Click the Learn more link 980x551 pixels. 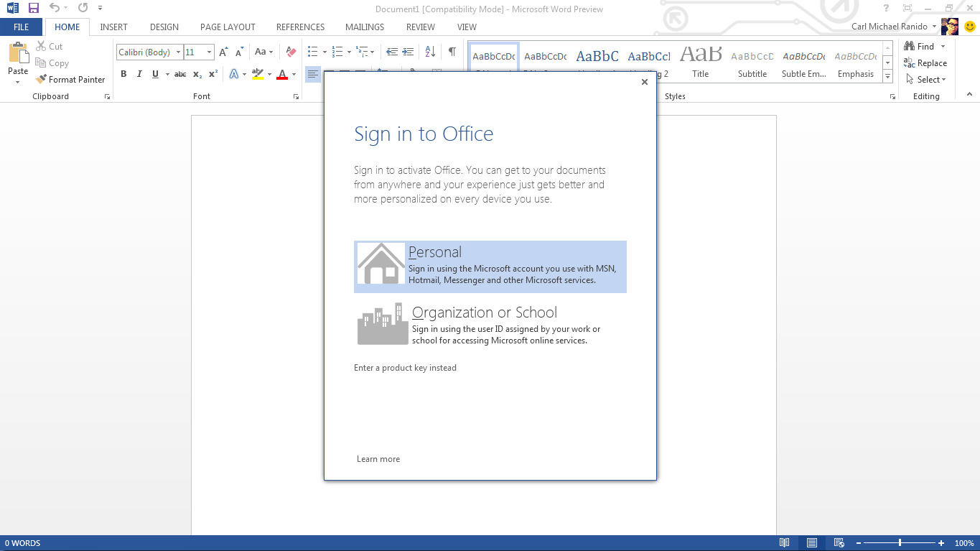[x=378, y=459]
